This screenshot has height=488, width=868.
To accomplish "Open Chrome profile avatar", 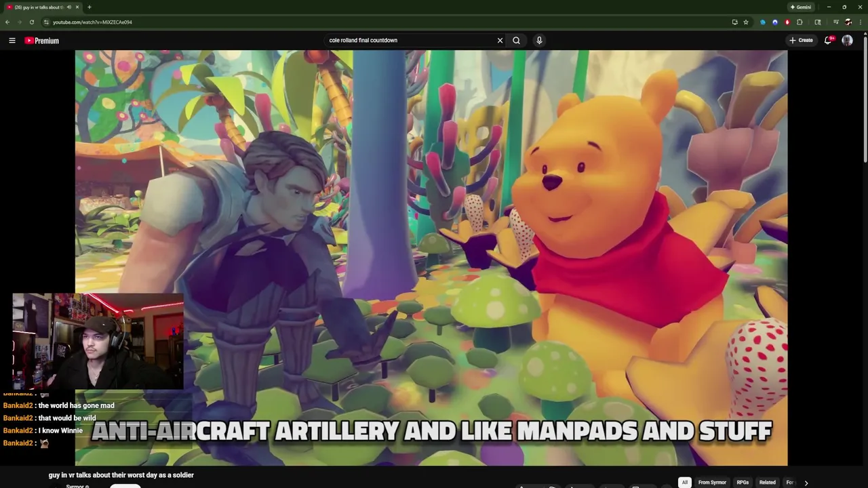I will pos(848,22).
